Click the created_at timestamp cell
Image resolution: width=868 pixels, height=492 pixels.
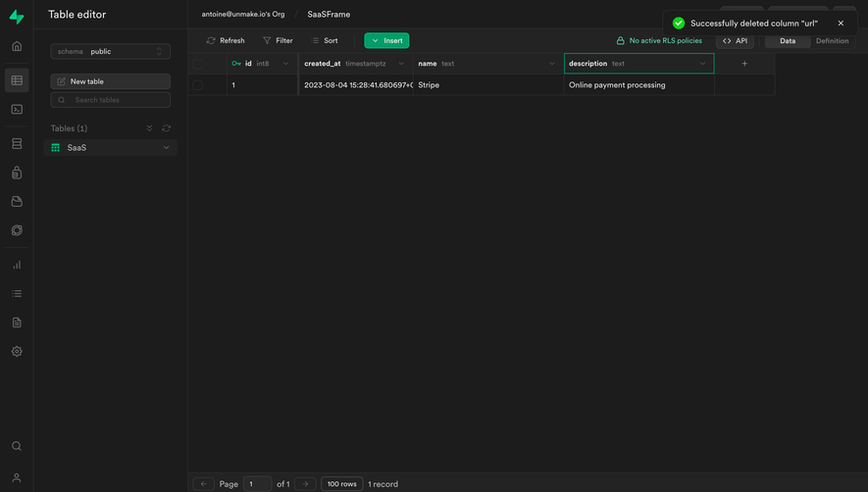(356, 85)
